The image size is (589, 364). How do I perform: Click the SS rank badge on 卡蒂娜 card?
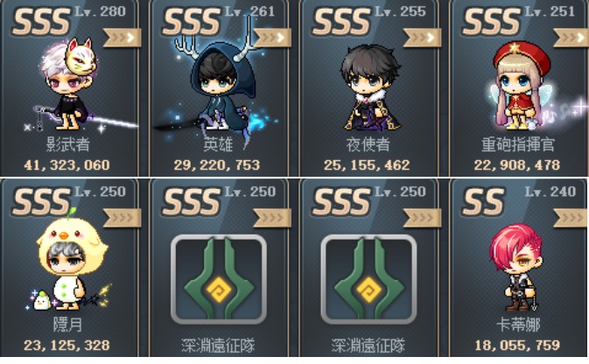coord(483,202)
